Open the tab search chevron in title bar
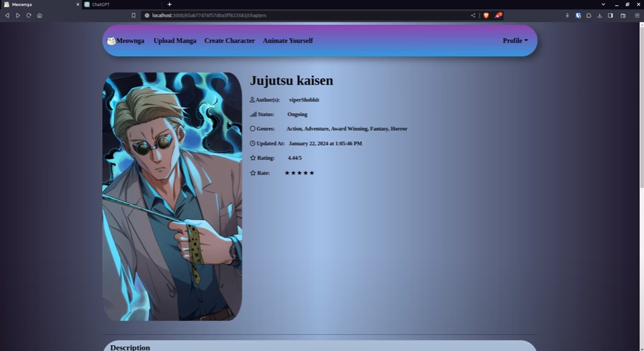The image size is (644, 351). [x=603, y=4]
